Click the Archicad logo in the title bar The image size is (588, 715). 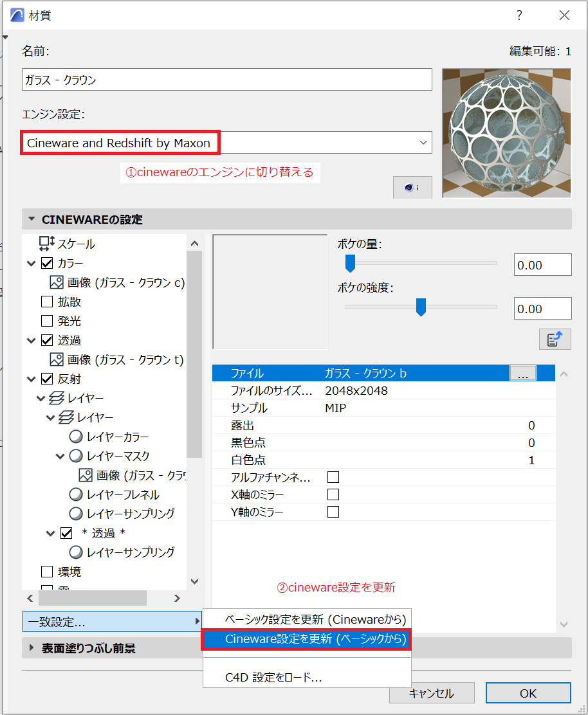[x=17, y=15]
